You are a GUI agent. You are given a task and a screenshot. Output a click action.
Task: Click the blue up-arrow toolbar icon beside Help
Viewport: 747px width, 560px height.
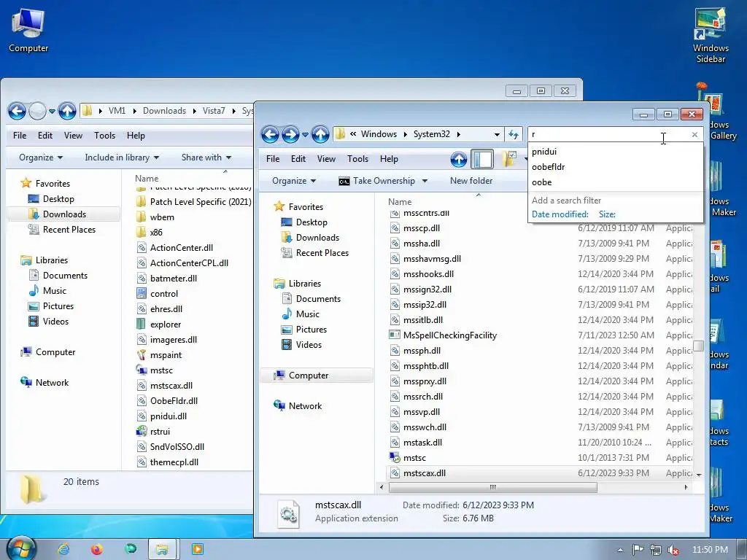[459, 159]
